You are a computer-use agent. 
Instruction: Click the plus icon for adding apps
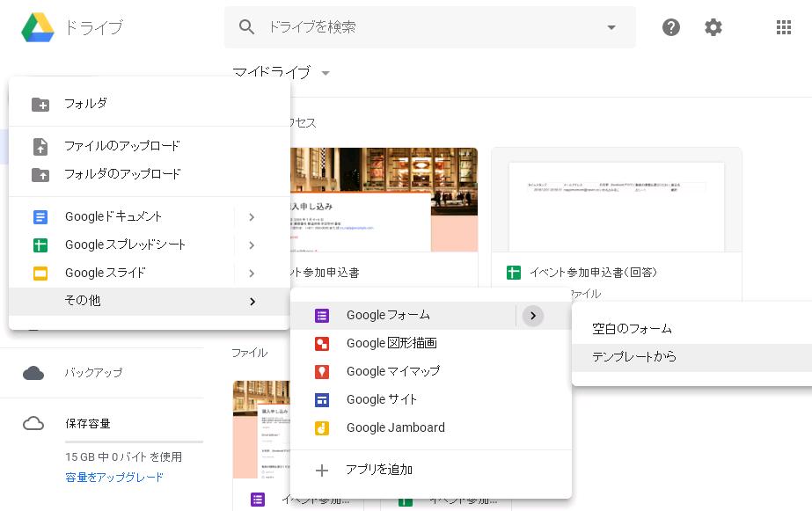[322, 470]
